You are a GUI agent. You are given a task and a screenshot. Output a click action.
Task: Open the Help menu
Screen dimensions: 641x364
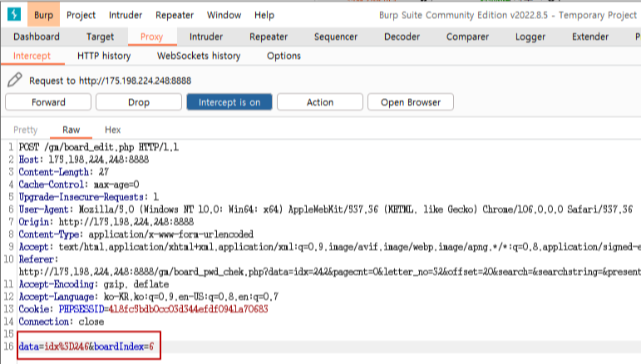tap(264, 15)
